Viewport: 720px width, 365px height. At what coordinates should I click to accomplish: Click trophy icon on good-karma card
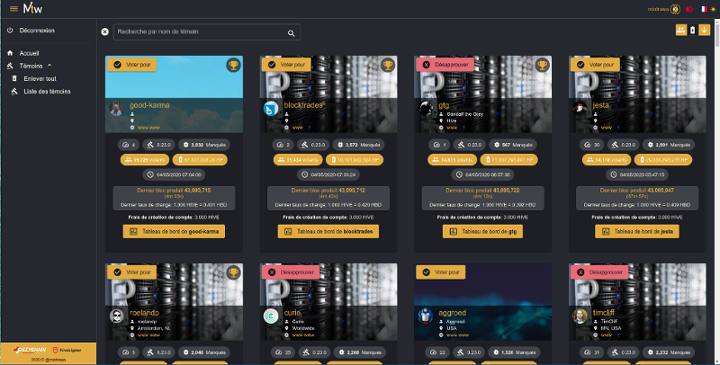click(x=233, y=65)
